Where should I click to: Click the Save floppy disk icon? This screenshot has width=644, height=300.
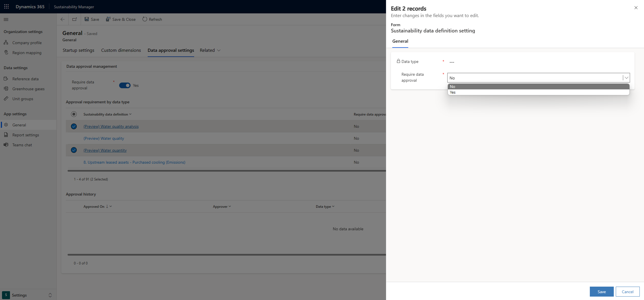(87, 19)
